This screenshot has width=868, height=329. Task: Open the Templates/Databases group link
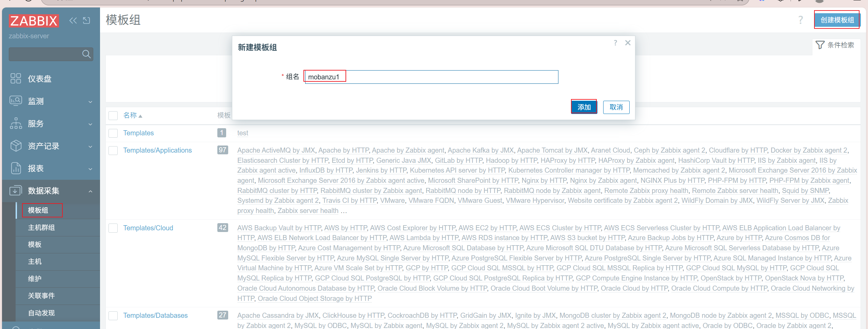point(155,315)
